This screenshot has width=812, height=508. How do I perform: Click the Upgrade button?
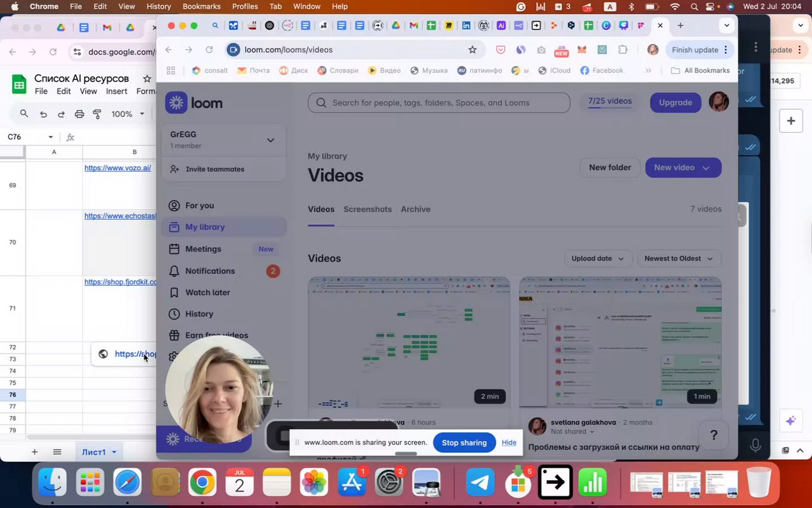[x=676, y=102]
